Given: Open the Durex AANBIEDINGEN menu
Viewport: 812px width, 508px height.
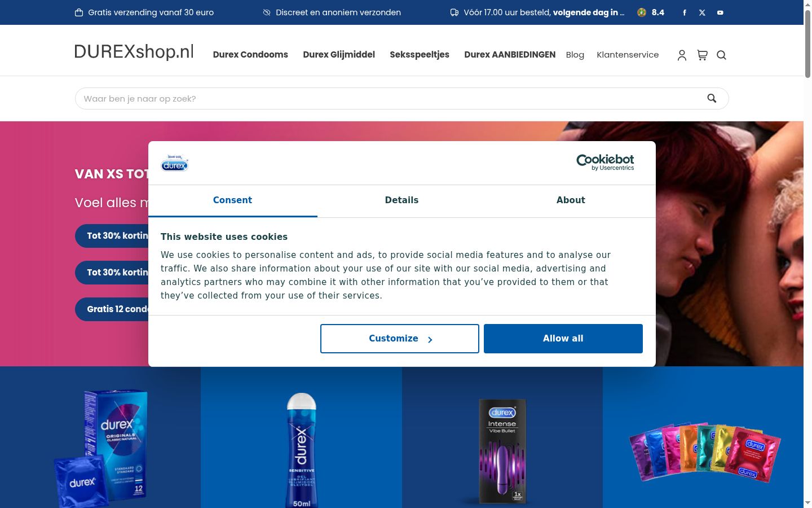Looking at the screenshot, I should [x=510, y=55].
